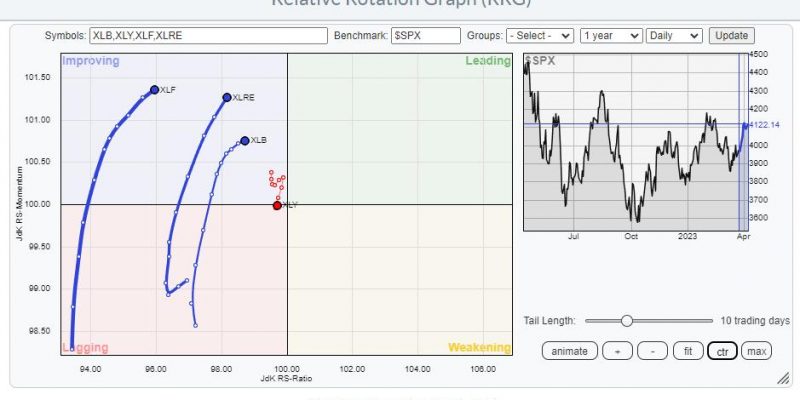This screenshot has height=400, width=800.
Task: Click the plus zoom button
Action: [x=617, y=351]
